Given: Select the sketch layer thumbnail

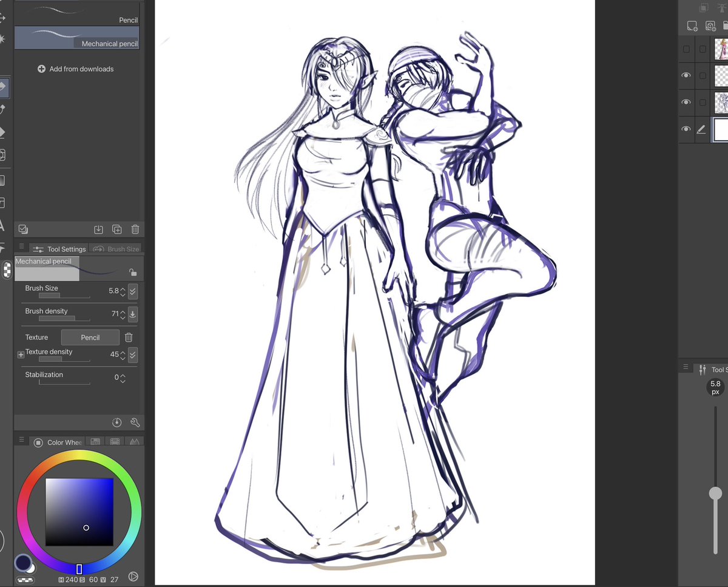Looking at the screenshot, I should click(721, 103).
